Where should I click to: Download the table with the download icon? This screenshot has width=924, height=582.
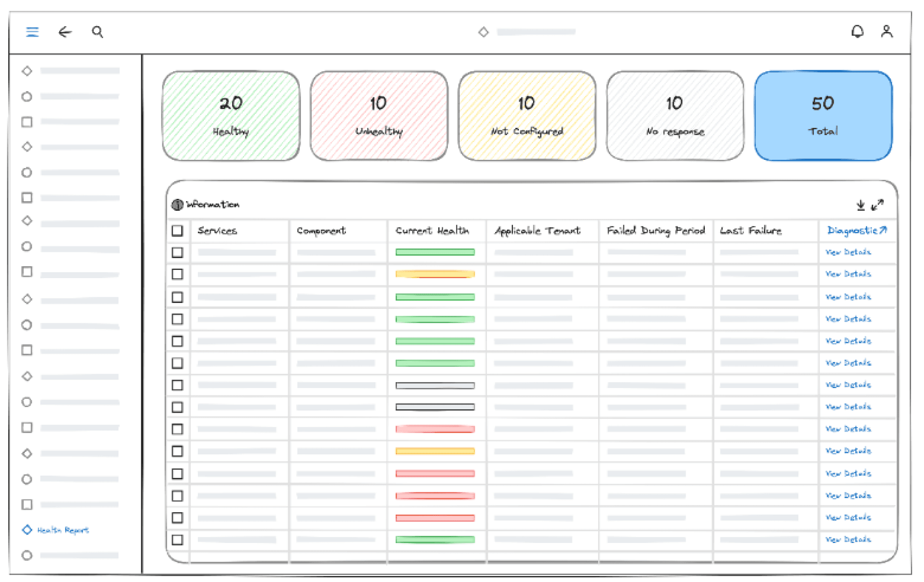point(861,205)
